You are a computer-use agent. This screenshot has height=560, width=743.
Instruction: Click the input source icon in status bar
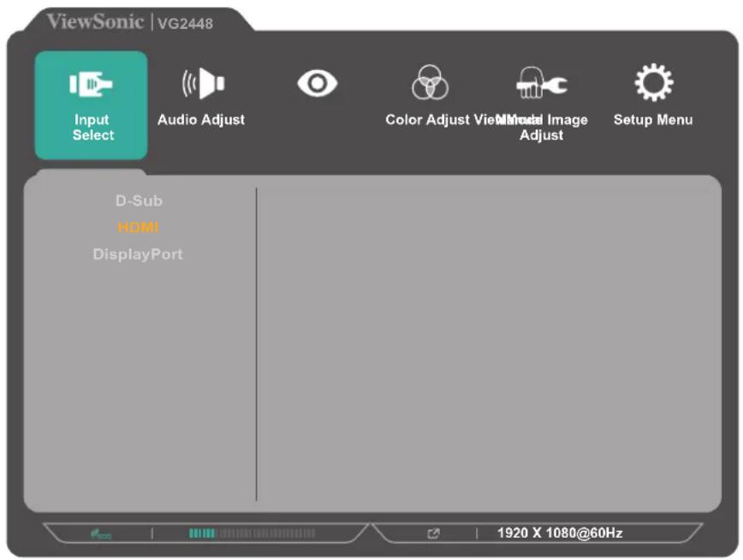[433, 534]
